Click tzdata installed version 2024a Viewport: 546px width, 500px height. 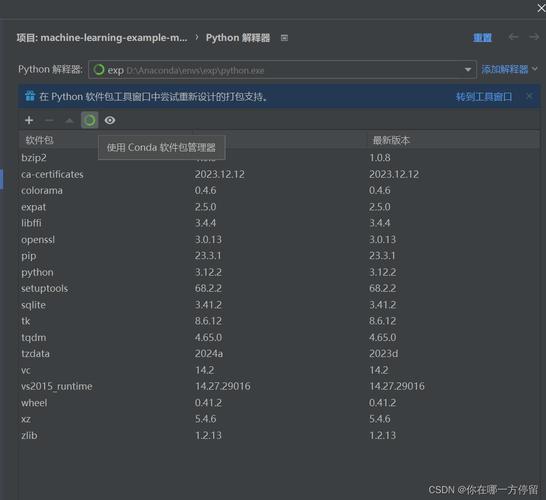209,354
